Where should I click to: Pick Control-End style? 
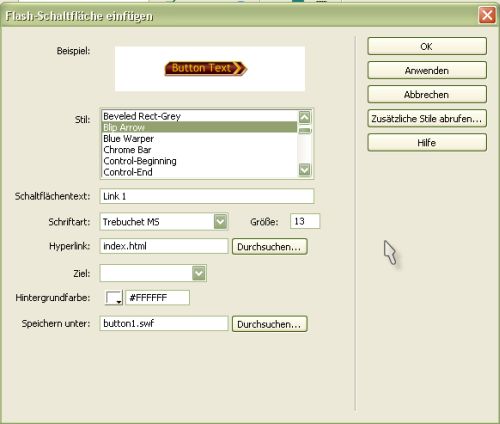[199, 172]
